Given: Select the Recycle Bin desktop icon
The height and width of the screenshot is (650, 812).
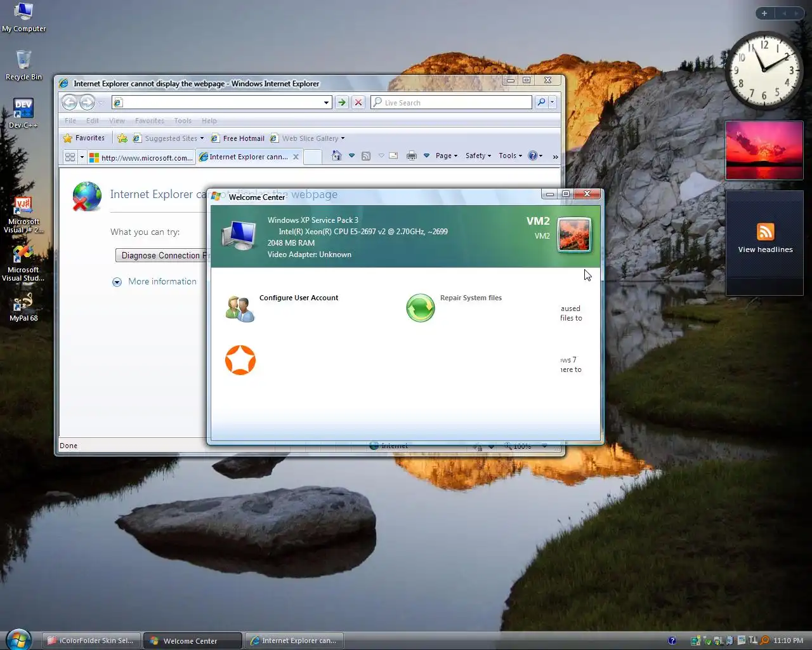Looking at the screenshot, I should pyautogui.click(x=23, y=65).
